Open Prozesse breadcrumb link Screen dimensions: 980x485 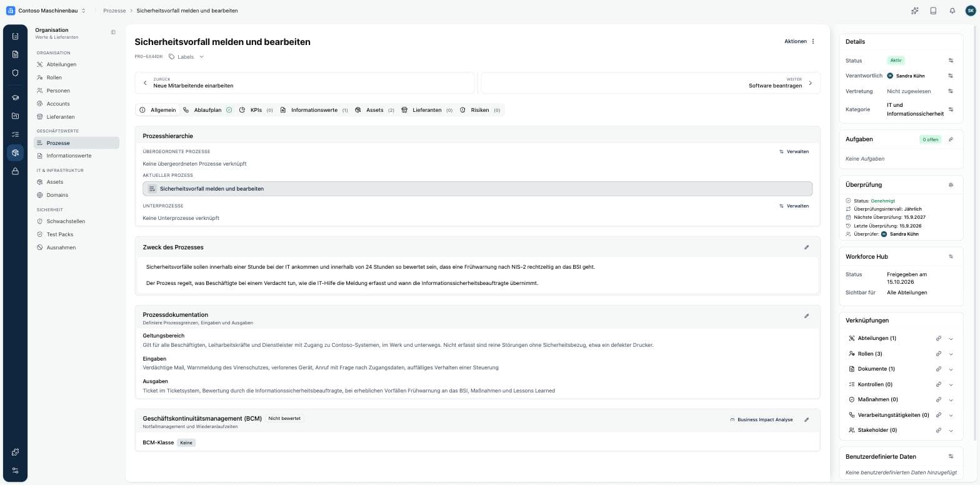point(114,11)
